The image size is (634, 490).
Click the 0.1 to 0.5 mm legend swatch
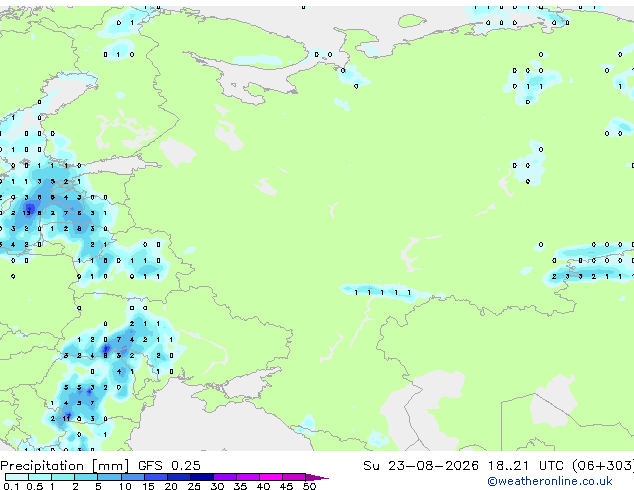[17, 477]
